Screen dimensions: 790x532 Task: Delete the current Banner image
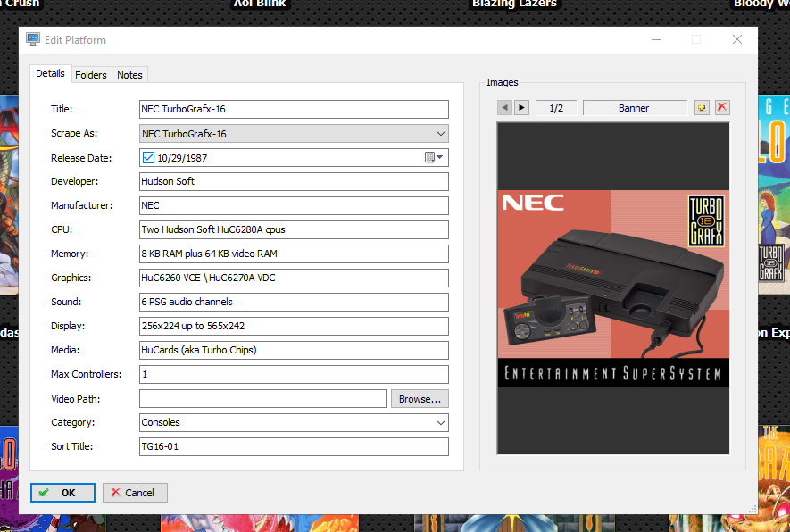tap(722, 107)
